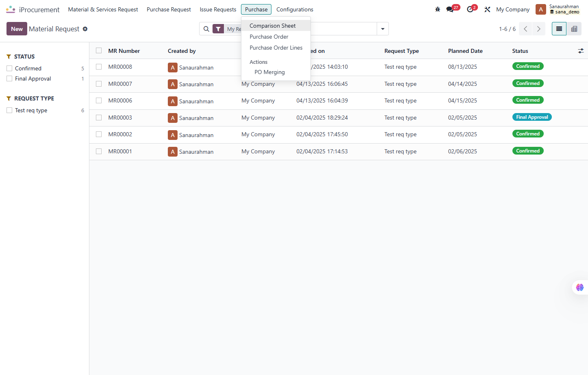Open the activities clock icon
This screenshot has height=375, width=588.
[x=470, y=9]
